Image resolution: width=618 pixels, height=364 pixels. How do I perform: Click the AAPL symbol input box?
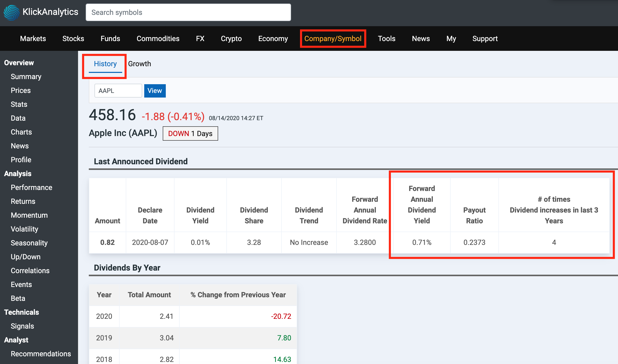click(118, 91)
